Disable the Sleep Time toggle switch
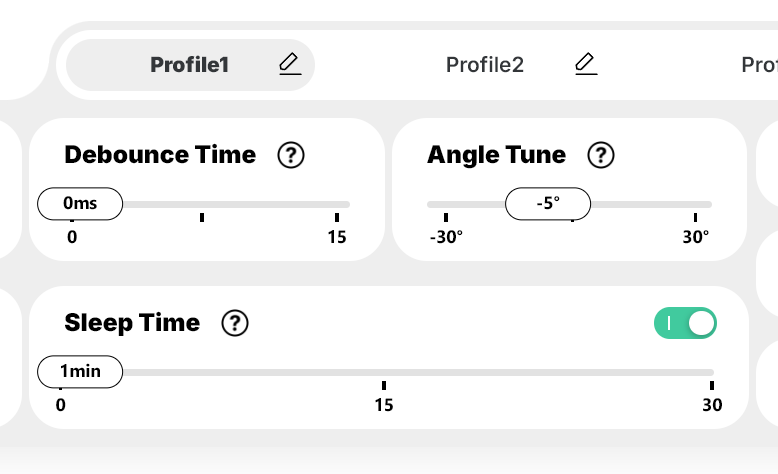Screen dimensions: 778x474 pos(686,323)
